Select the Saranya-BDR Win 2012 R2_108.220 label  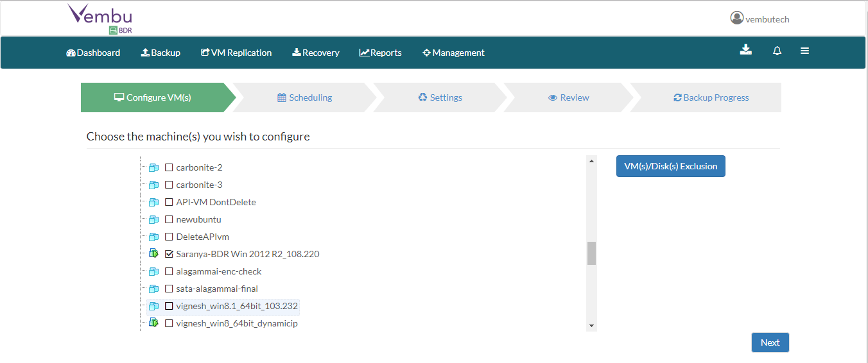(x=248, y=254)
